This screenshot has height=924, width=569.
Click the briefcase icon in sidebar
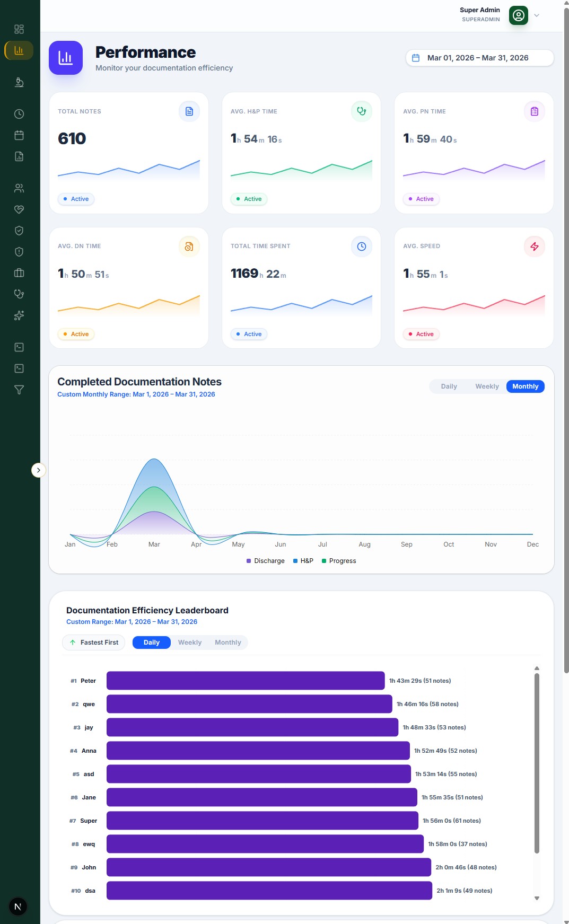coord(19,273)
